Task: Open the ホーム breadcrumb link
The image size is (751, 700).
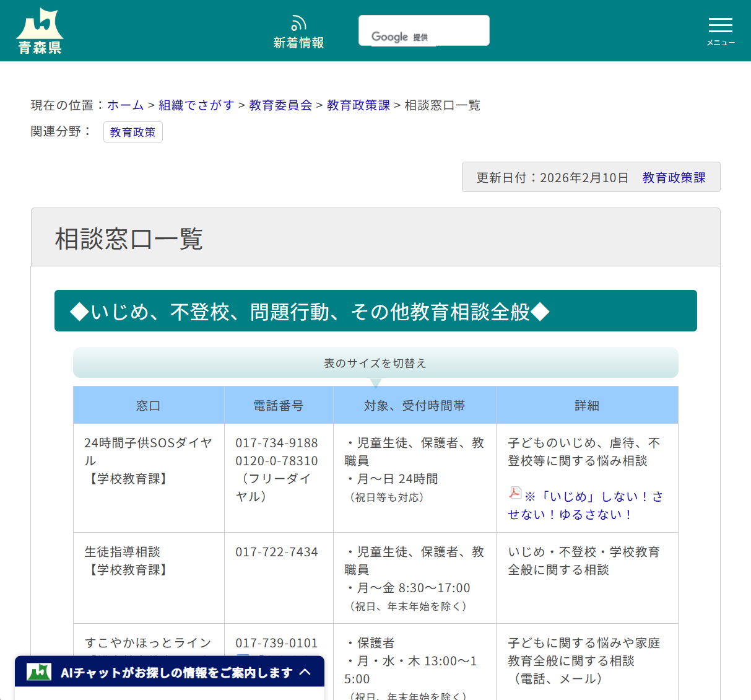Action: click(x=125, y=105)
